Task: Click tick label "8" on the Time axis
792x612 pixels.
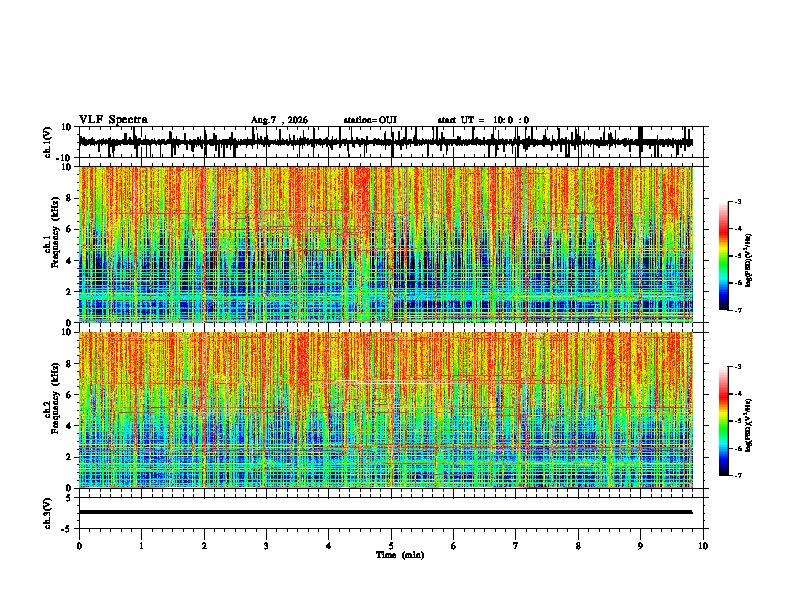Action: [x=578, y=546]
